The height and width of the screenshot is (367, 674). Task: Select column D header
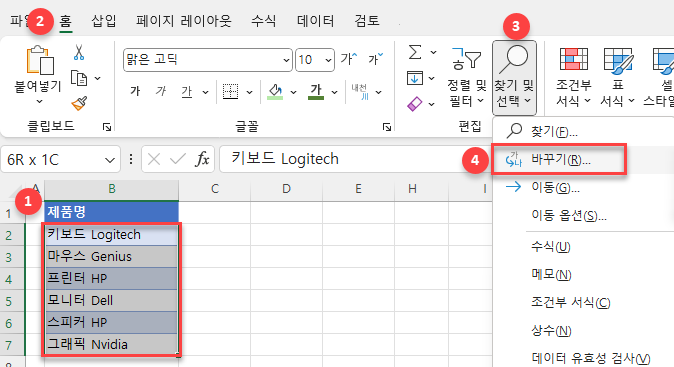point(286,189)
